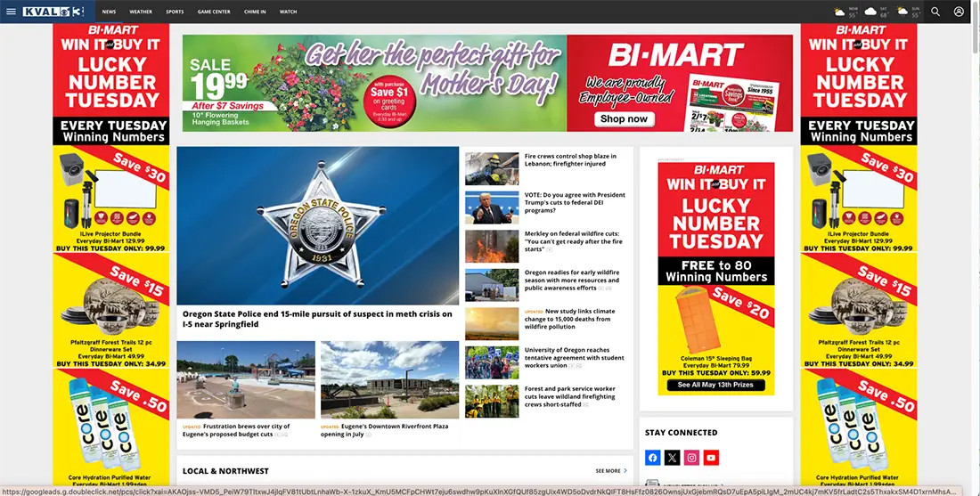This screenshot has height=496, width=980.
Task: Open the Sports menu
Action: click(175, 12)
